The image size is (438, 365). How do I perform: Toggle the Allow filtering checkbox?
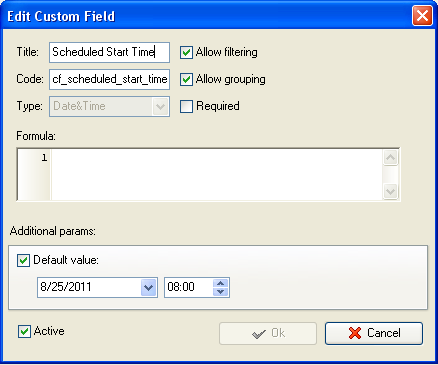coord(186,52)
